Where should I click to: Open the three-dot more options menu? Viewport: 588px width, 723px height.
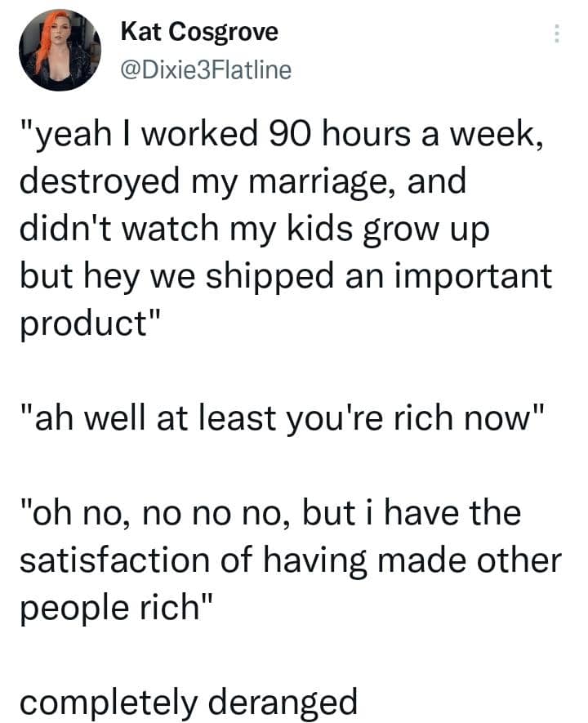pyautogui.click(x=558, y=33)
